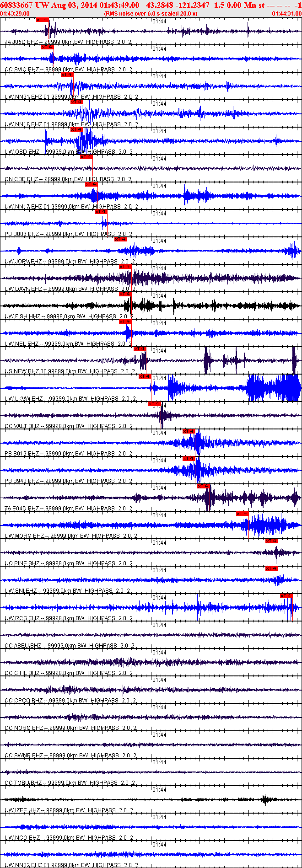Select the red pick marker on UW JORV trace
Viewport: 302px width, 868px height.
pyautogui.click(x=120, y=239)
